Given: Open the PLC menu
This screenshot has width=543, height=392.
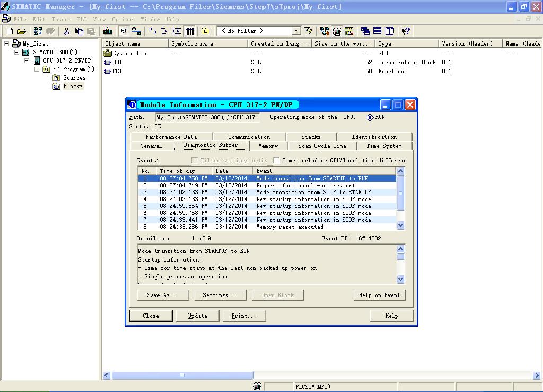Looking at the screenshot, I should (x=82, y=19).
